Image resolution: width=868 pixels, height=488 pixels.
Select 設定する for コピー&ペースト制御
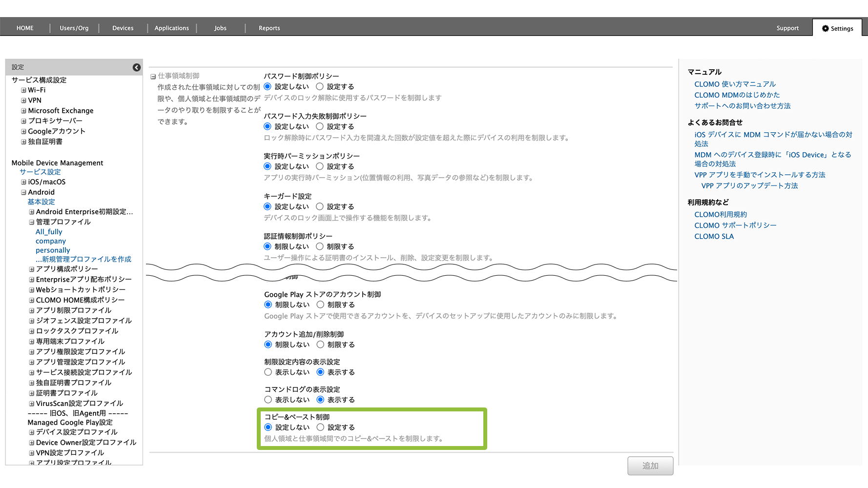[320, 427]
